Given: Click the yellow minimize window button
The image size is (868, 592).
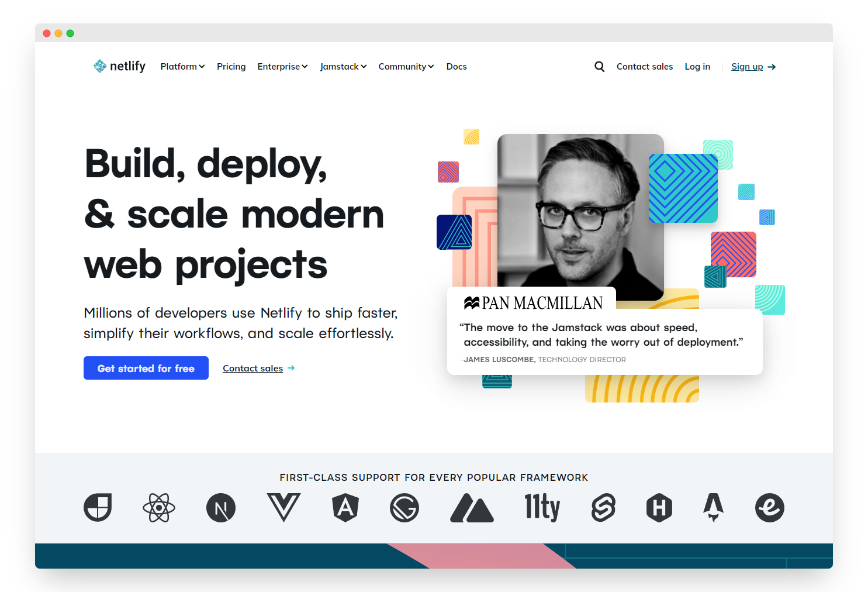Looking at the screenshot, I should 58,33.
